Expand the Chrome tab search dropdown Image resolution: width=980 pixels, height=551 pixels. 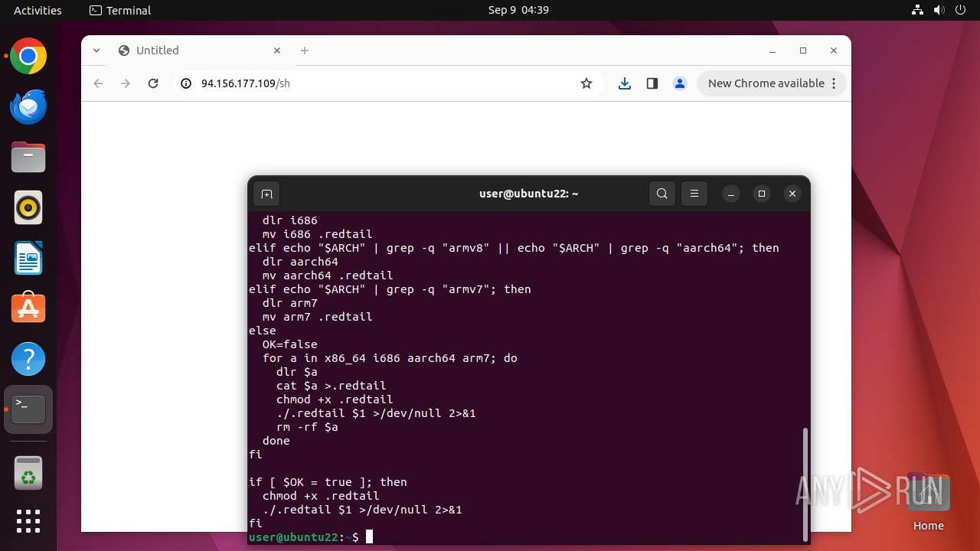[96, 51]
